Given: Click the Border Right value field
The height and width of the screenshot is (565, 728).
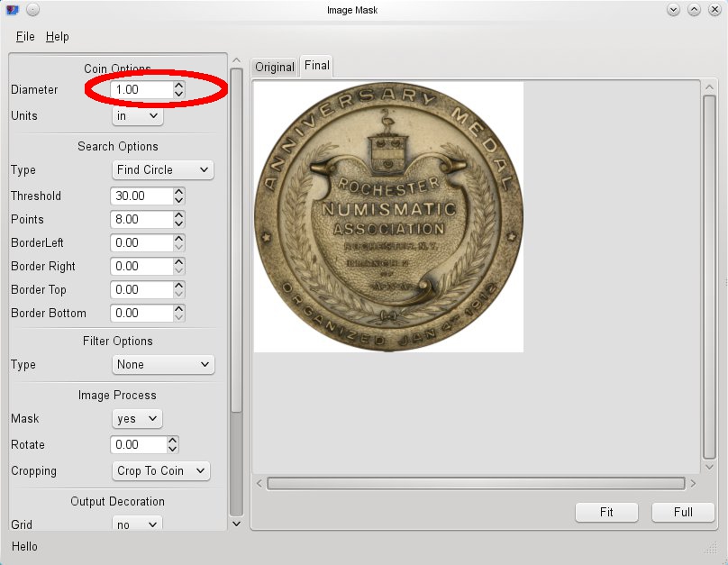Looking at the screenshot, I should (141, 266).
